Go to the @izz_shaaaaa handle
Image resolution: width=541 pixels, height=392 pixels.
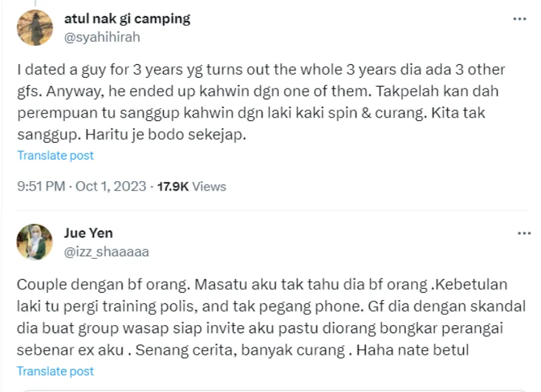106,252
